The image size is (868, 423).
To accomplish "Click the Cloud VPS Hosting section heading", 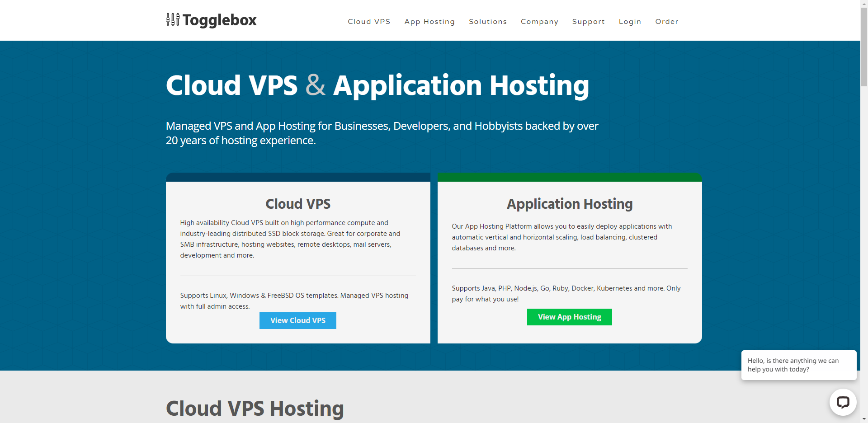I will tap(255, 409).
